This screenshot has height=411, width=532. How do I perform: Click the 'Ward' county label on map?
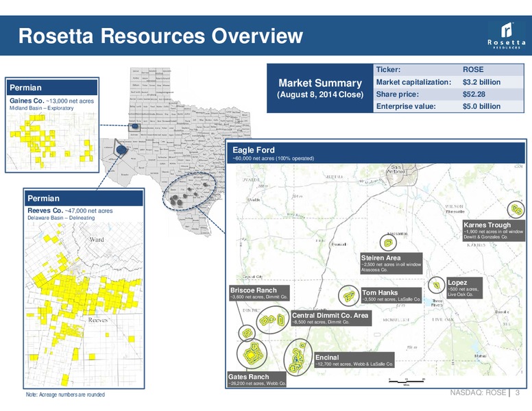[x=97, y=240]
